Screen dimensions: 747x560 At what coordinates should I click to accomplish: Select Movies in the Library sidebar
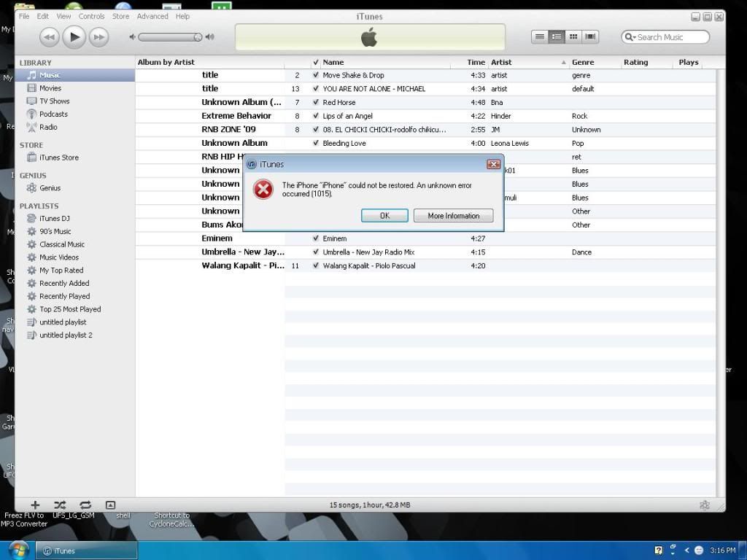[x=75, y=88]
